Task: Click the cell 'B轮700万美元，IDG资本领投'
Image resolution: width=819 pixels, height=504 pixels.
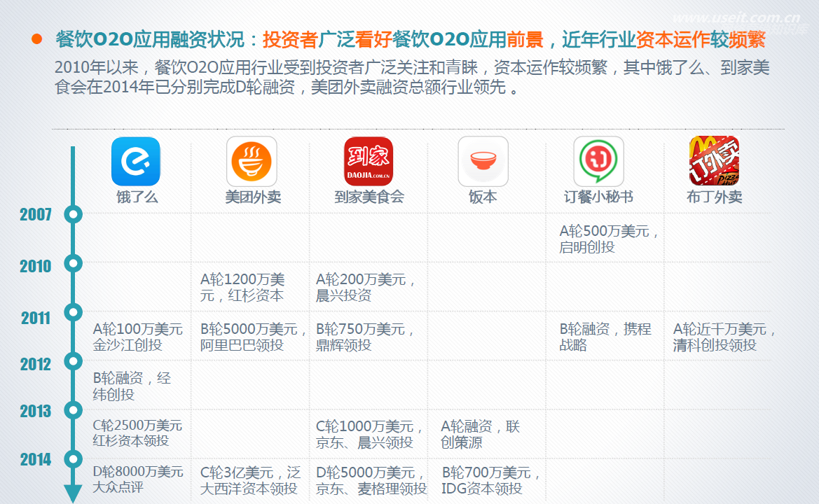Action: [x=491, y=480]
